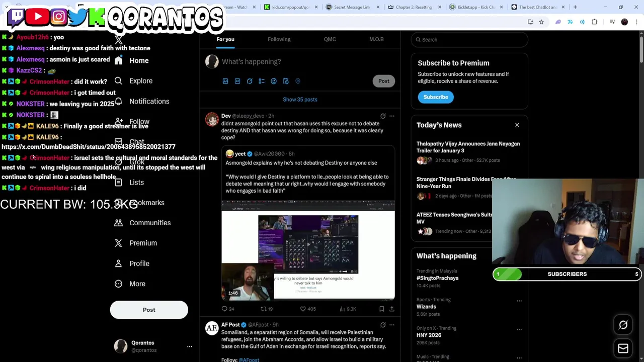Click the Grok enhance icon in composer

click(250, 81)
